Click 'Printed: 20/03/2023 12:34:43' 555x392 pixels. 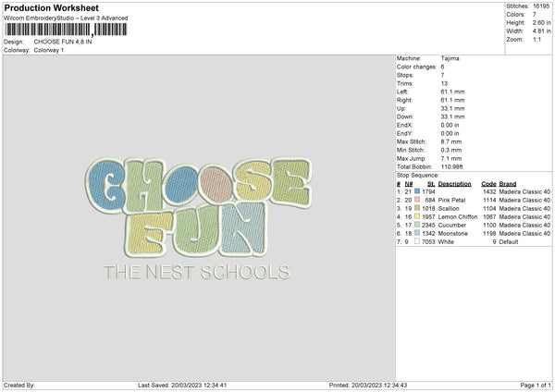pos(368,385)
